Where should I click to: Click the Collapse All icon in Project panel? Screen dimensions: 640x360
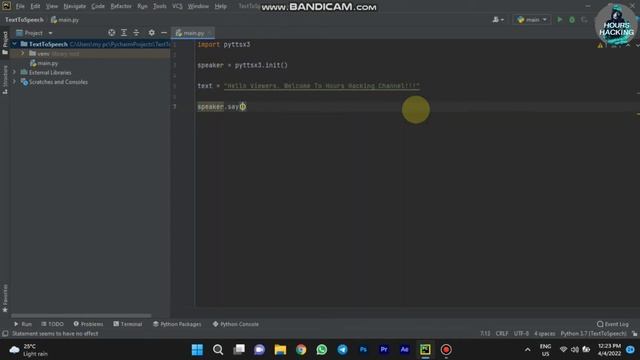(x=136, y=33)
